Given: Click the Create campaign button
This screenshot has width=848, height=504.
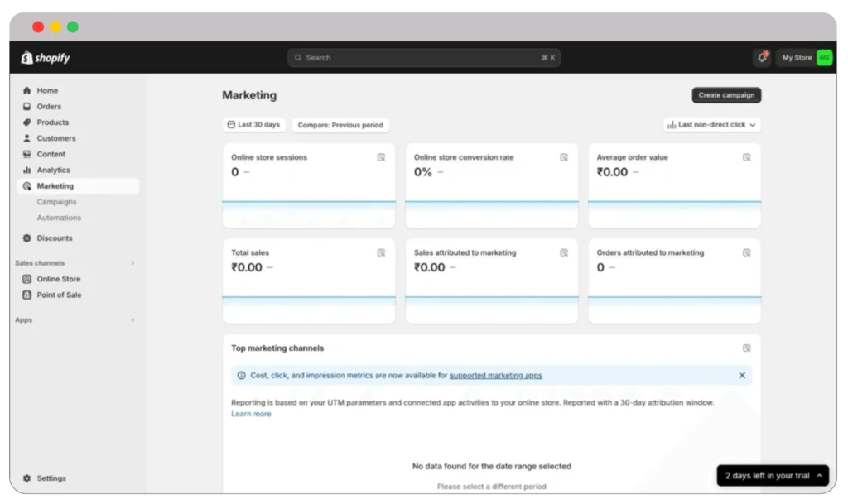Looking at the screenshot, I should point(726,94).
